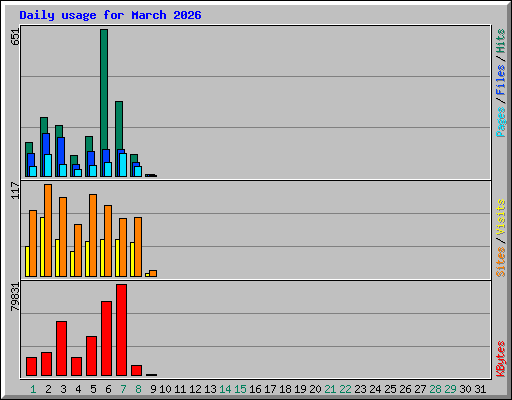Click the orange Sites bar for day 4
The width and height of the screenshot is (512, 400).
click(78, 250)
